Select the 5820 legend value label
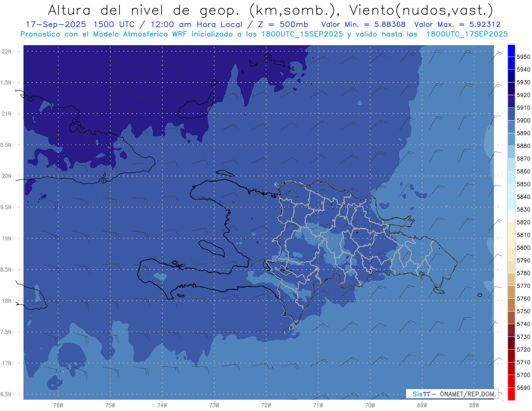 524,222
